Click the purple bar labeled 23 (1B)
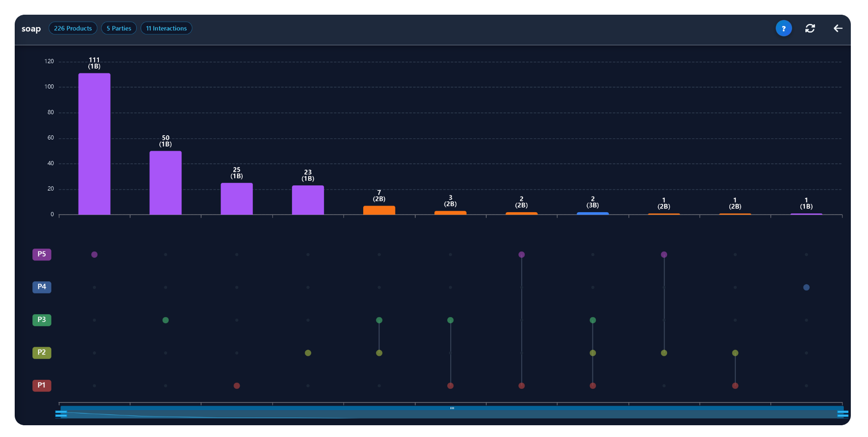The width and height of the screenshot is (868, 437). click(x=308, y=200)
